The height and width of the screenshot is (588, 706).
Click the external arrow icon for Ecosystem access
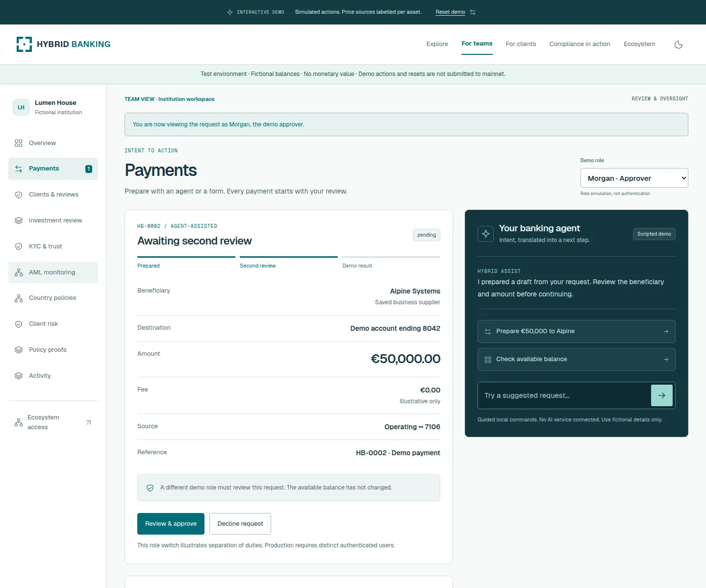(x=88, y=422)
